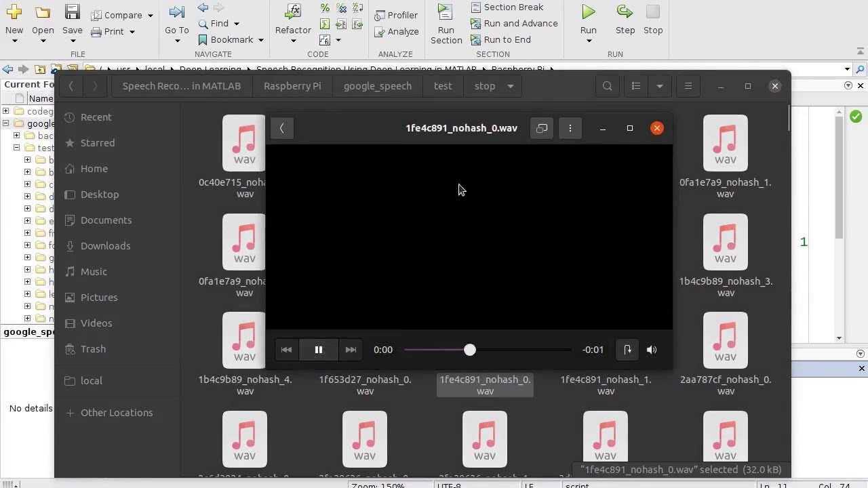
Task: Select 0fa1e7a9_nohash_1.wav file
Action: (726, 158)
